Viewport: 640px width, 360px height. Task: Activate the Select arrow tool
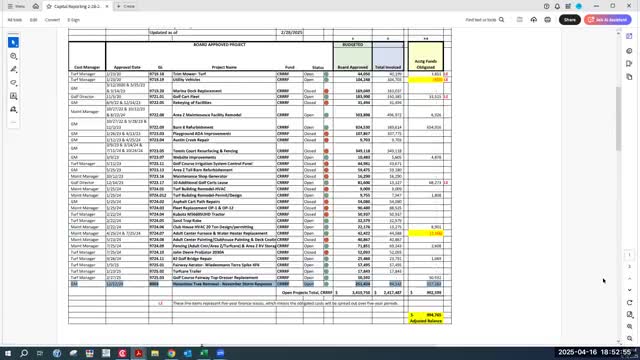[13, 42]
